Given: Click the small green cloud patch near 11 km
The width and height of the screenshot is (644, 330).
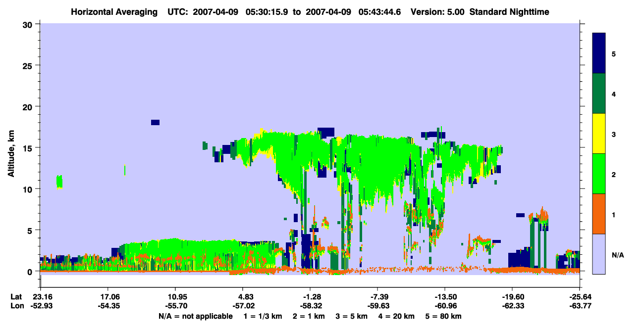Looking at the screenshot, I should 59,182.
